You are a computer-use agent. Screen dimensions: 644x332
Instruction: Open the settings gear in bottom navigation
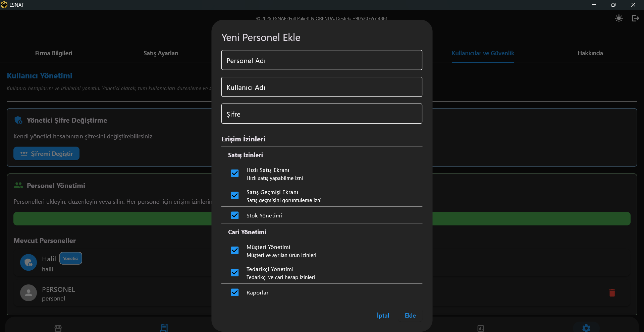pos(586,328)
